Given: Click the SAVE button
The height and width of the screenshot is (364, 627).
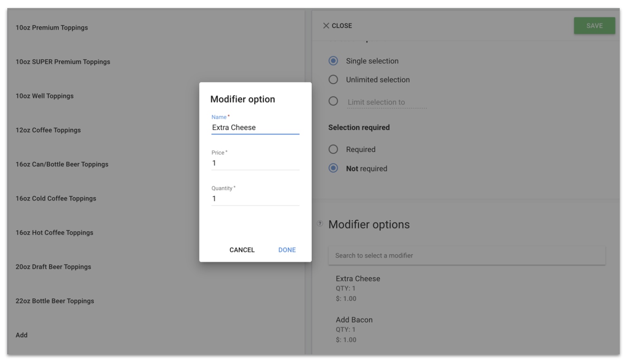Looking at the screenshot, I should 594,25.
